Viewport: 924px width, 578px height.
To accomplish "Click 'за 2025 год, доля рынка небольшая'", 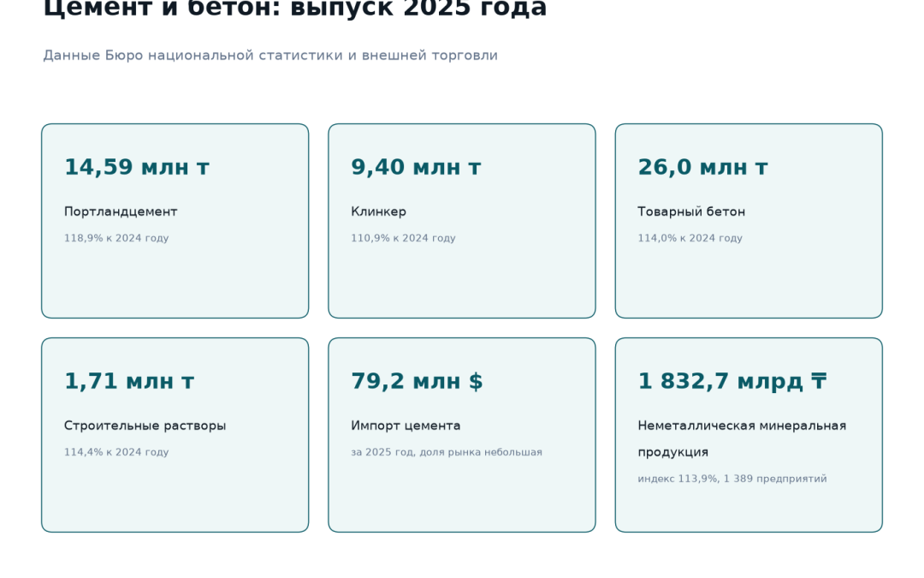I will [447, 452].
